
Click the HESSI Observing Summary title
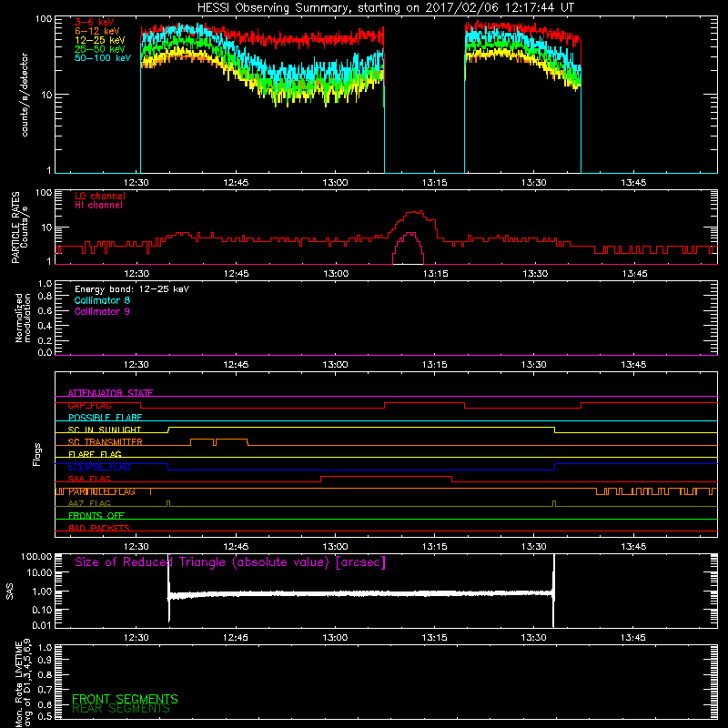click(386, 8)
